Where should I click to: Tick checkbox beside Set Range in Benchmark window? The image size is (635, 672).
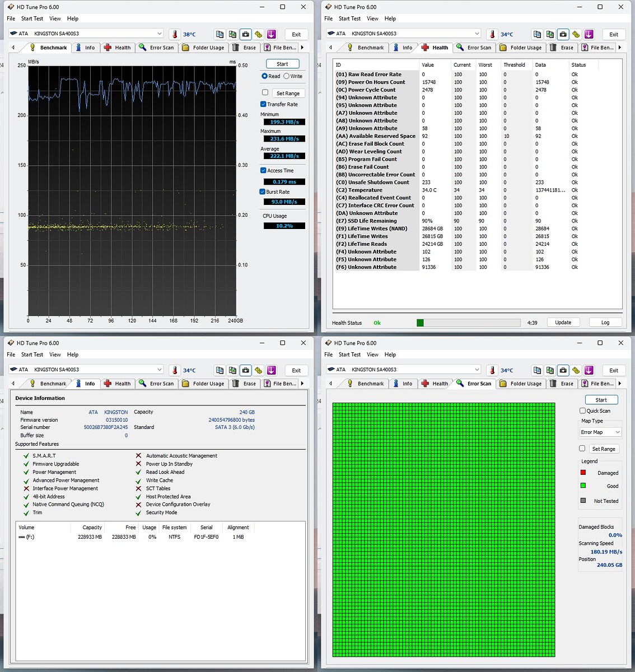[x=265, y=92]
